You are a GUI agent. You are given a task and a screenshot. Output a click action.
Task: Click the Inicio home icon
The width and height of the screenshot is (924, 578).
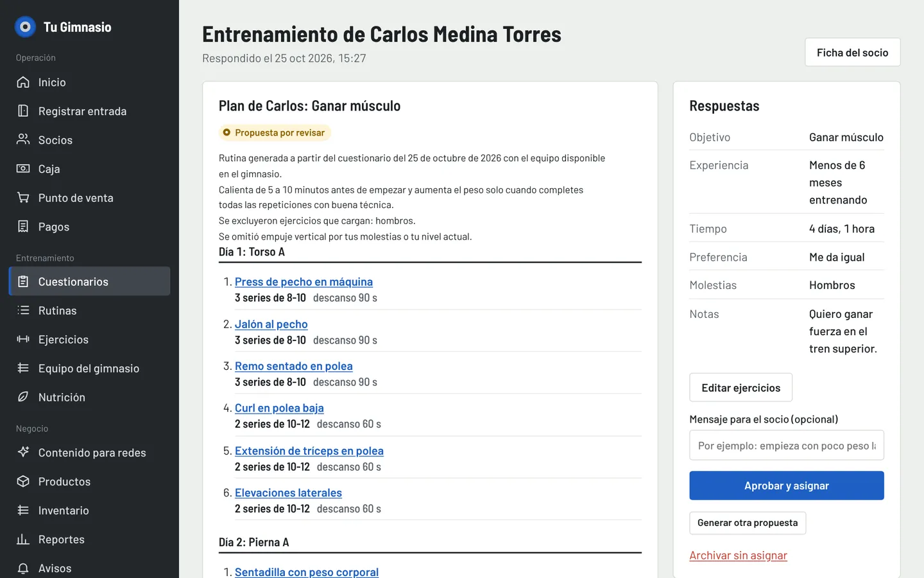23,82
